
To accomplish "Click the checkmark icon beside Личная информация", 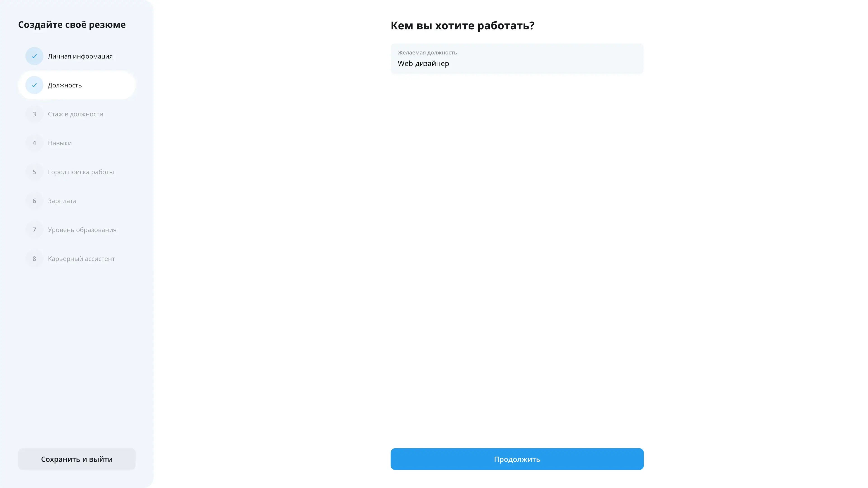I will click(34, 56).
